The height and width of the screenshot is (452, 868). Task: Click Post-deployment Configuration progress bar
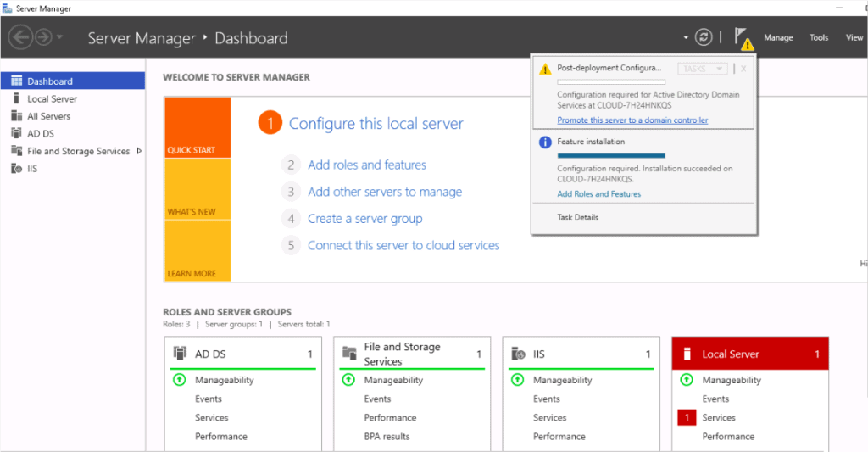[x=611, y=82]
